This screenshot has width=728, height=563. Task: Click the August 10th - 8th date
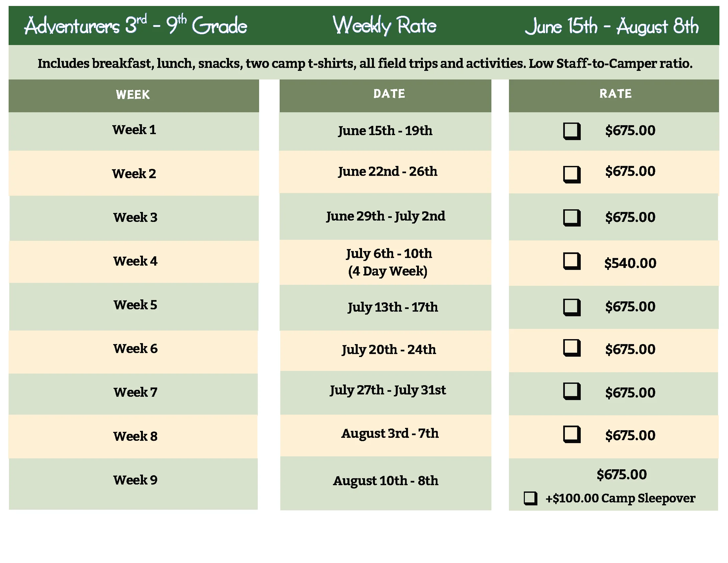click(386, 481)
